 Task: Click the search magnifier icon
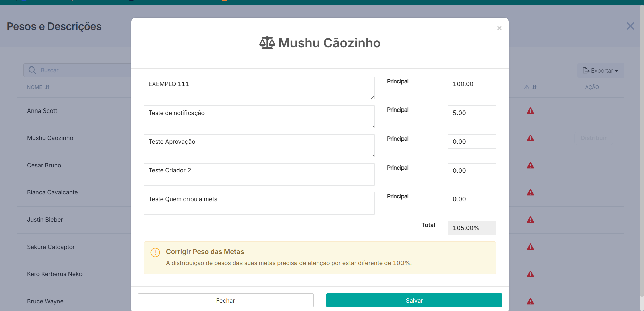pos(32,70)
